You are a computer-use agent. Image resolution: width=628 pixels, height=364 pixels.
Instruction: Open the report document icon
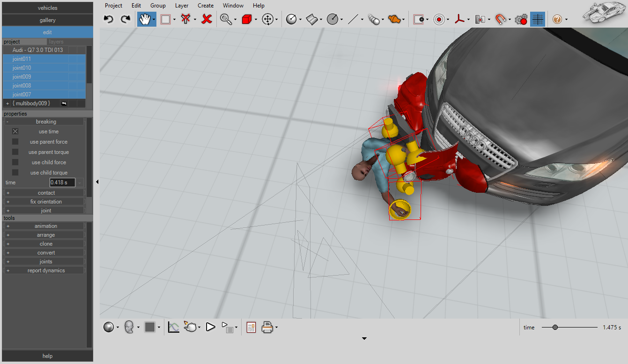point(251,327)
